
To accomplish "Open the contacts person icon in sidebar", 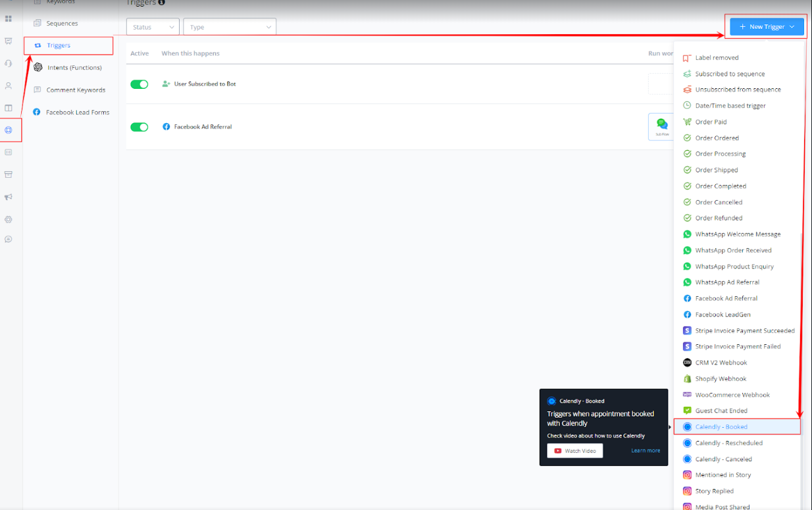I will point(9,86).
